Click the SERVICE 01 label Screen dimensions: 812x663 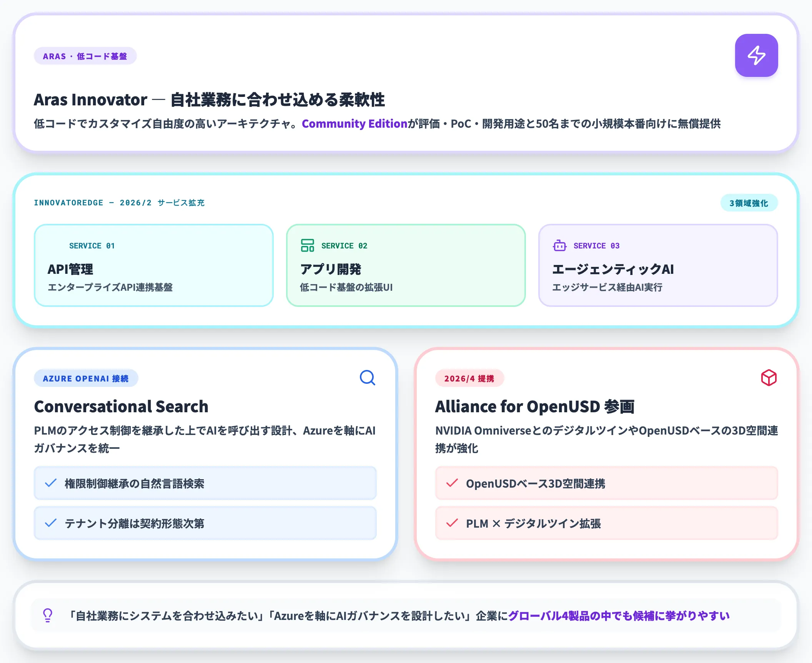tap(92, 246)
